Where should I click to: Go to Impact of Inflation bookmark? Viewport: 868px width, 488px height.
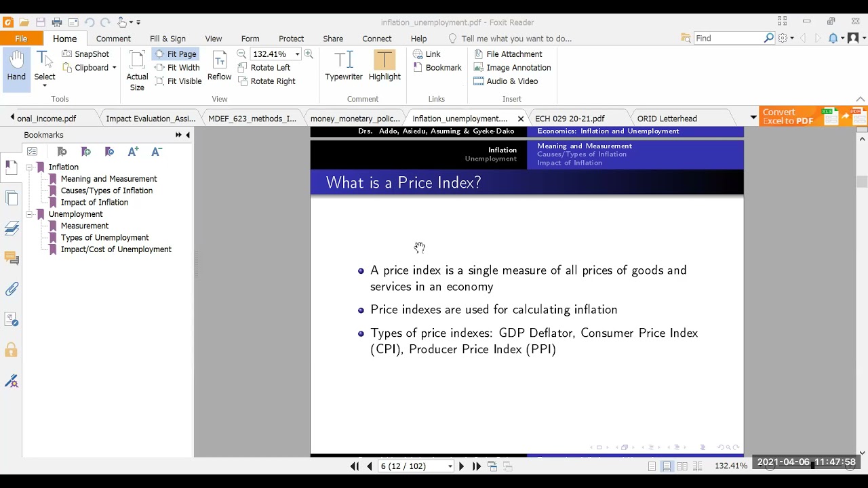(x=94, y=202)
